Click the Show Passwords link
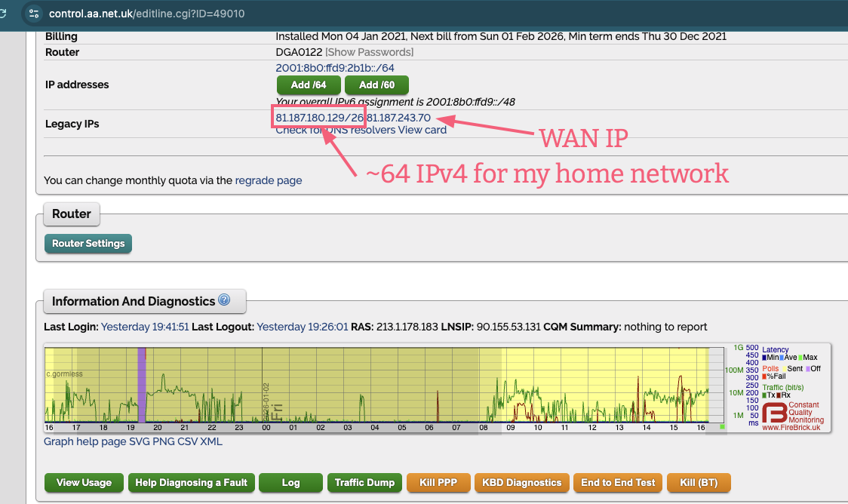 pos(369,52)
